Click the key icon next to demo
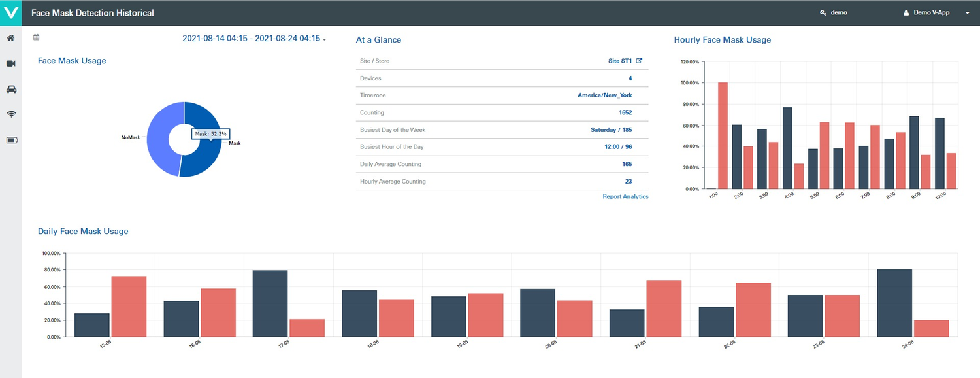The image size is (980, 378). [x=822, y=12]
